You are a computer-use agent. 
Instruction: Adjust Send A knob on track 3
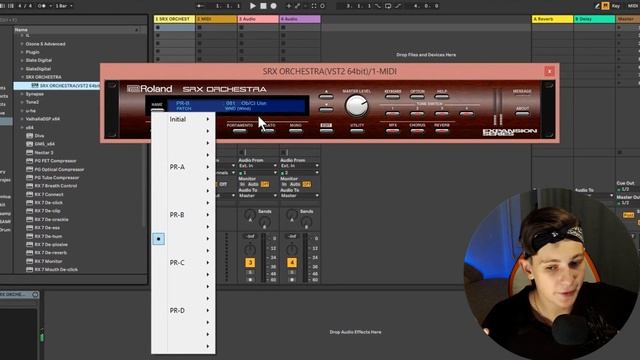pos(250,215)
